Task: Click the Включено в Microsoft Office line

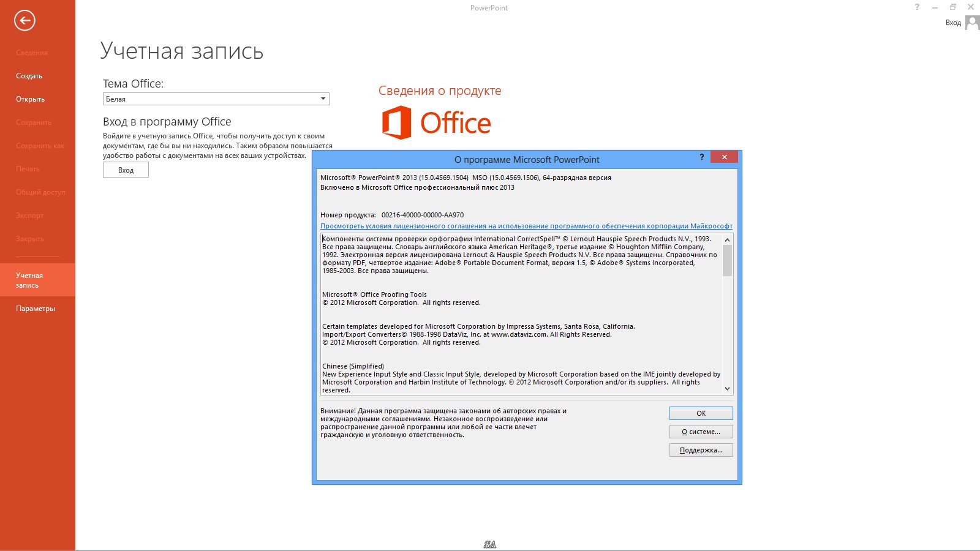Action: pyautogui.click(x=417, y=187)
